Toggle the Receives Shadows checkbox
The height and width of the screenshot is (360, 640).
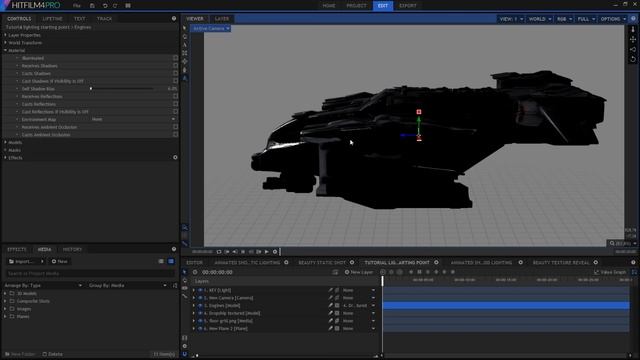tap(176, 66)
